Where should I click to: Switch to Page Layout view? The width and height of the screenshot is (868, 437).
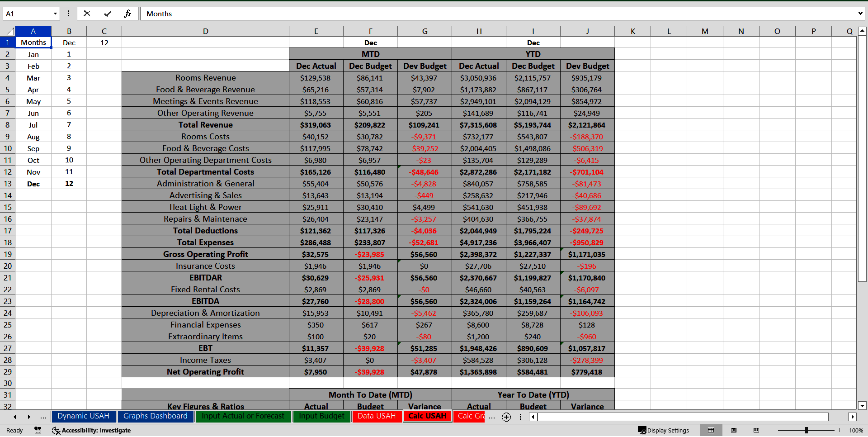pyautogui.click(x=734, y=430)
